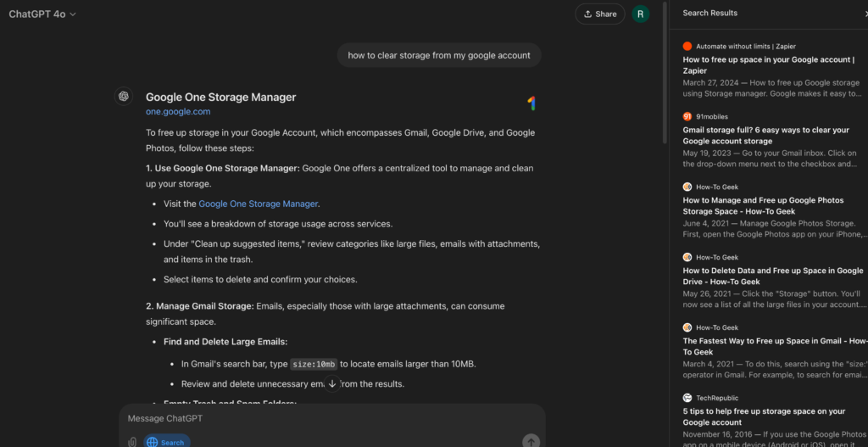Click the colorful Google One logo icon
Screen dimensions: 868x447
coord(531,103)
